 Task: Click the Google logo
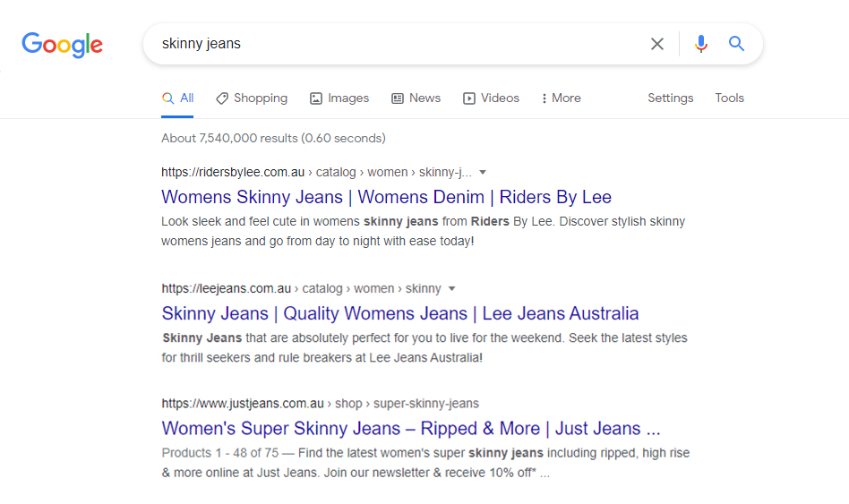click(x=63, y=45)
